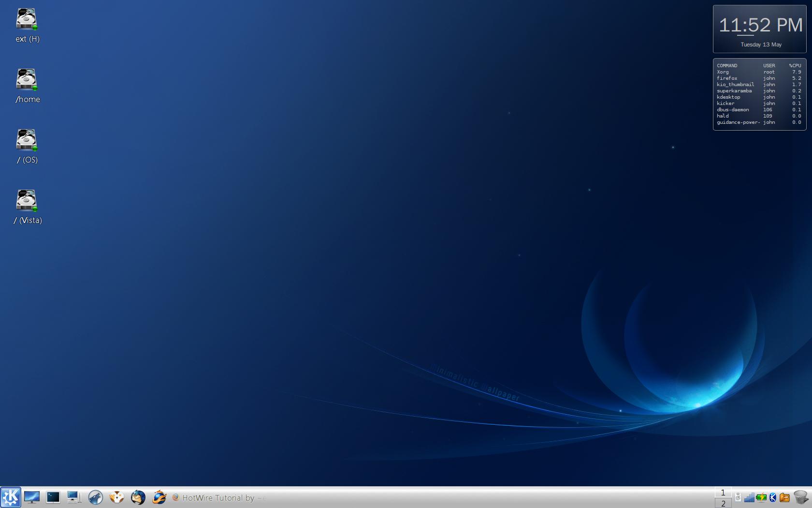This screenshot has width=812, height=508.
Task: Click the kdesktop process row
Action: click(x=759, y=97)
